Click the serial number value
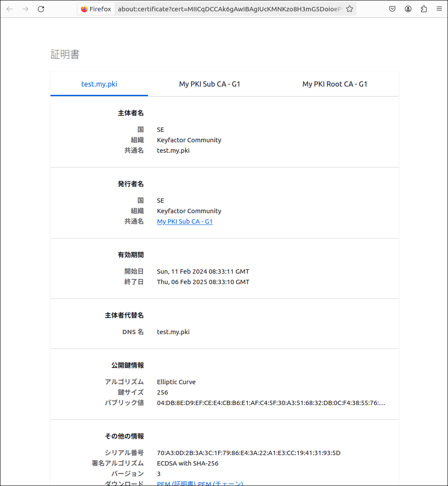The height and width of the screenshot is (486, 448). coord(248,453)
